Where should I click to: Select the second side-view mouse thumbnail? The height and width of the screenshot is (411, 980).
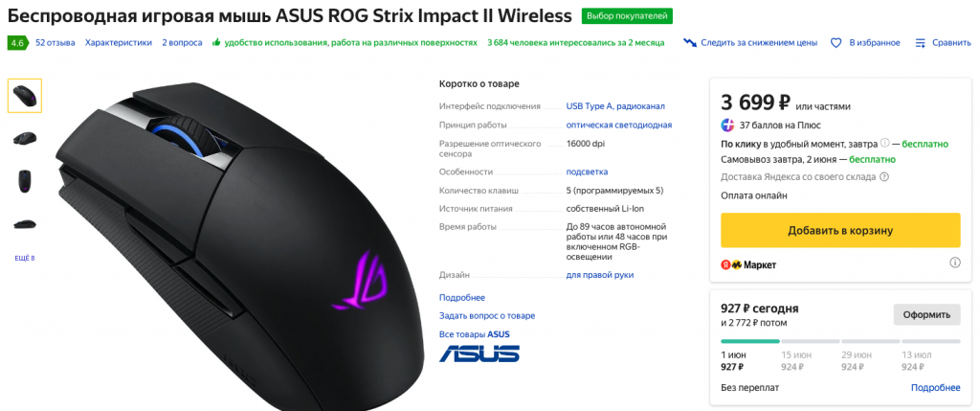(x=25, y=138)
